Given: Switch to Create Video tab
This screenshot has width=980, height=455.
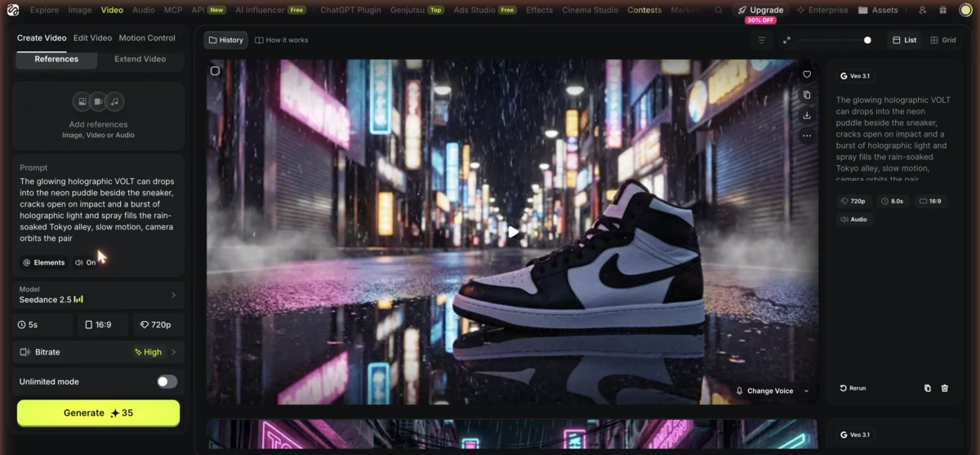Looking at the screenshot, I should [x=42, y=38].
